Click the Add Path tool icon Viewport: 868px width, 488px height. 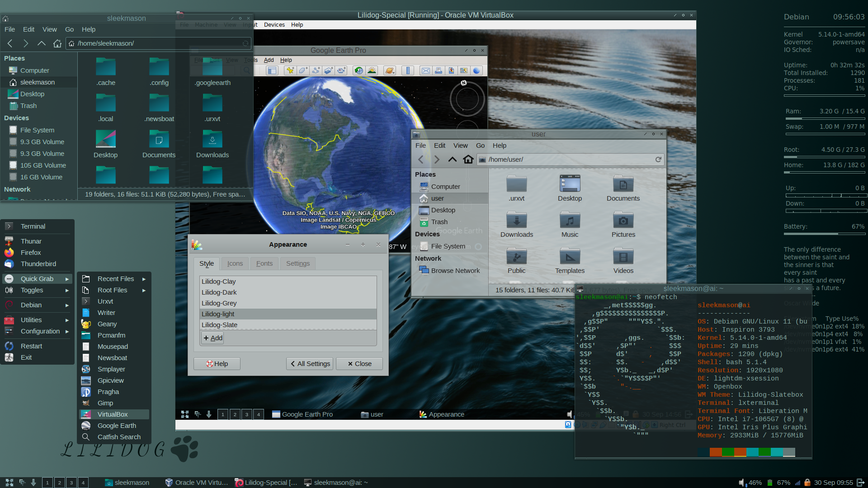[x=316, y=70]
